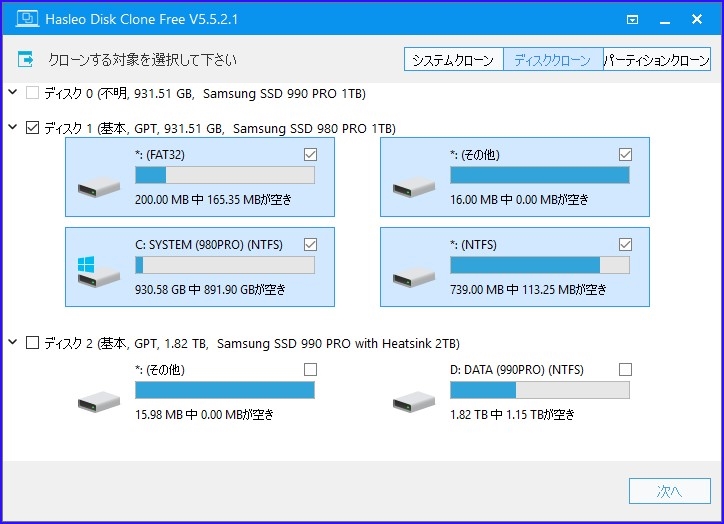Click the '*: (FAT32)' partition label
724x524 pixels.
[160, 155]
